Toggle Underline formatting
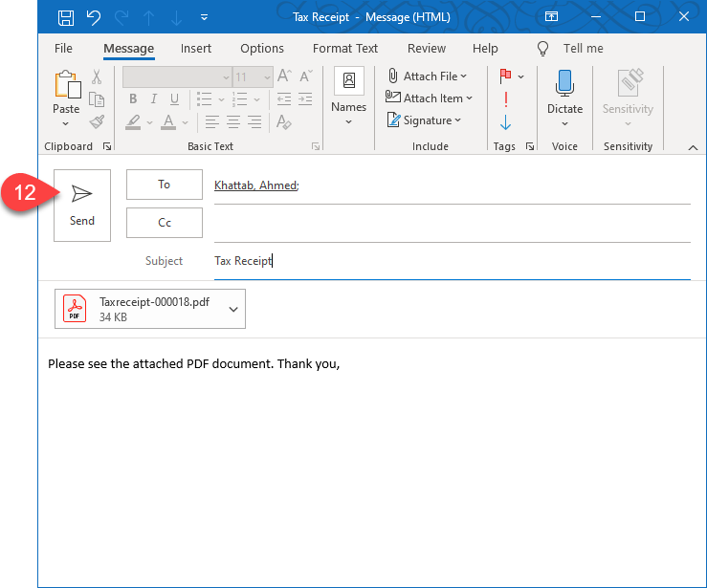707x588 pixels. [x=174, y=98]
